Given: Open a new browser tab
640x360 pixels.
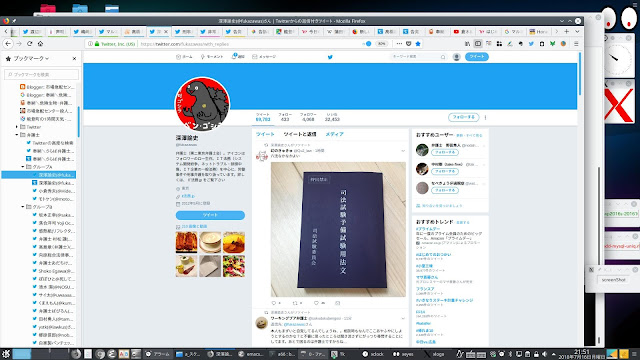Looking at the screenshot, I should [x=567, y=31].
